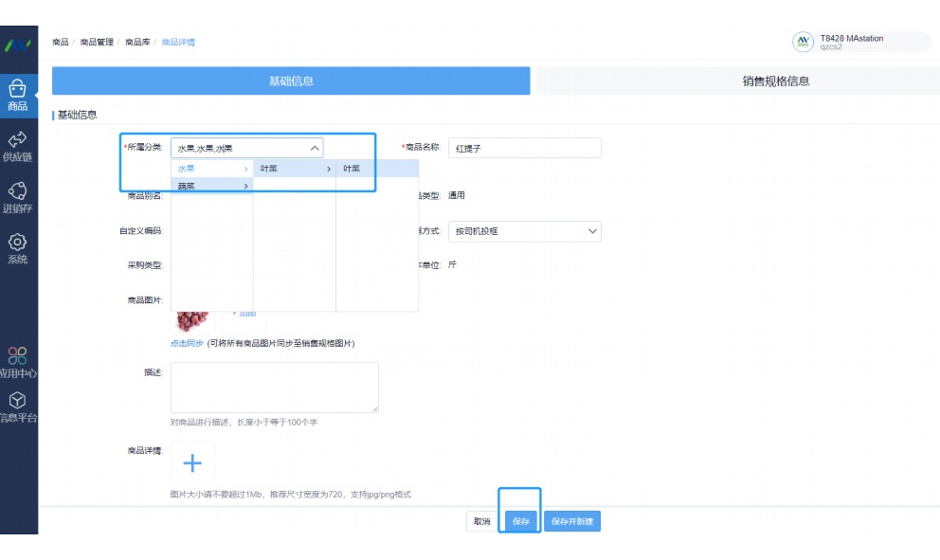Click the 描述 text area

pyautogui.click(x=275, y=388)
